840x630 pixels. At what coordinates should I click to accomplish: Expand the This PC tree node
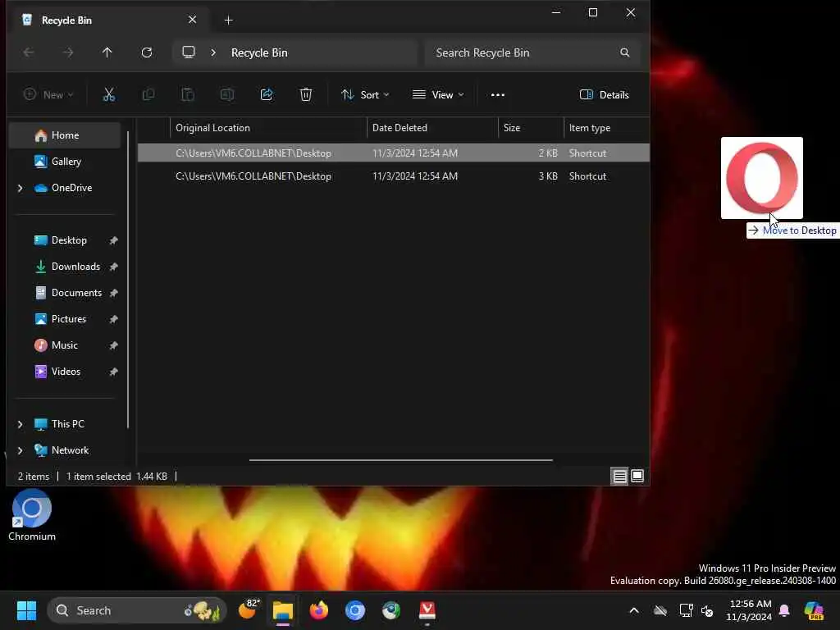[x=20, y=424]
